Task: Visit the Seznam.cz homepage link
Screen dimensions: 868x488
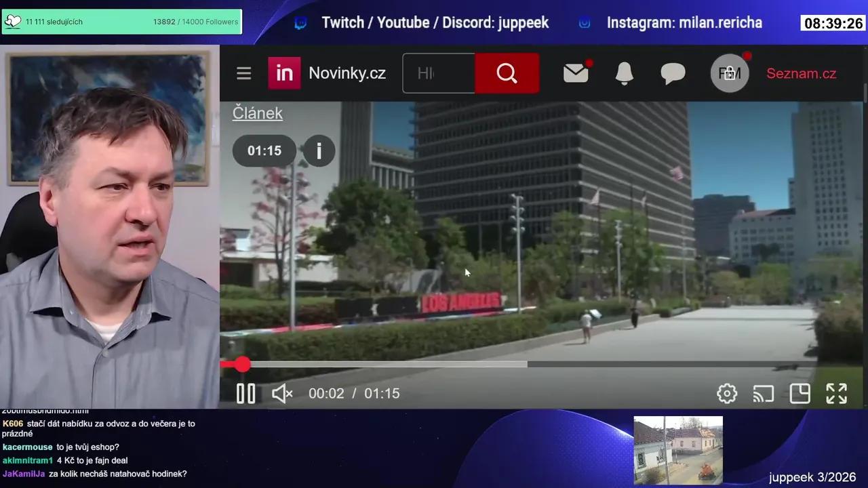Action: pos(801,73)
